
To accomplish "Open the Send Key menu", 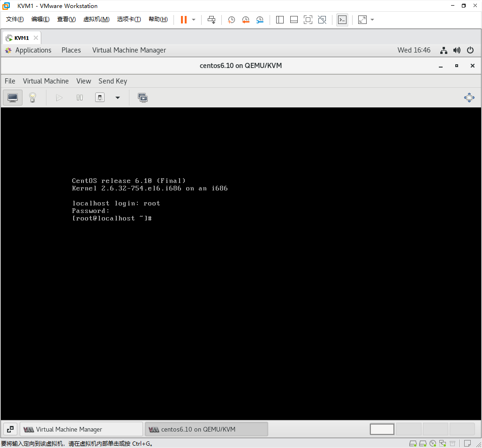I will tap(113, 81).
